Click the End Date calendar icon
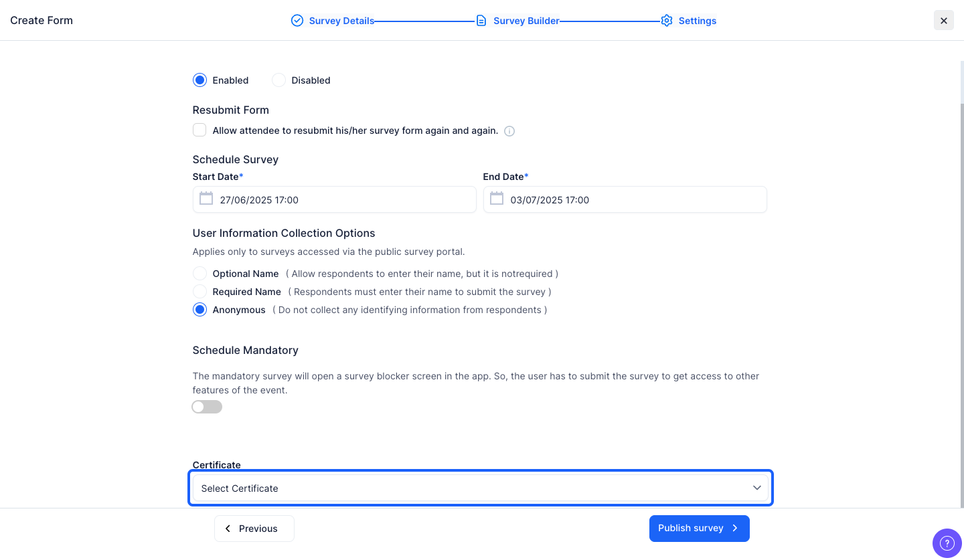 click(497, 199)
